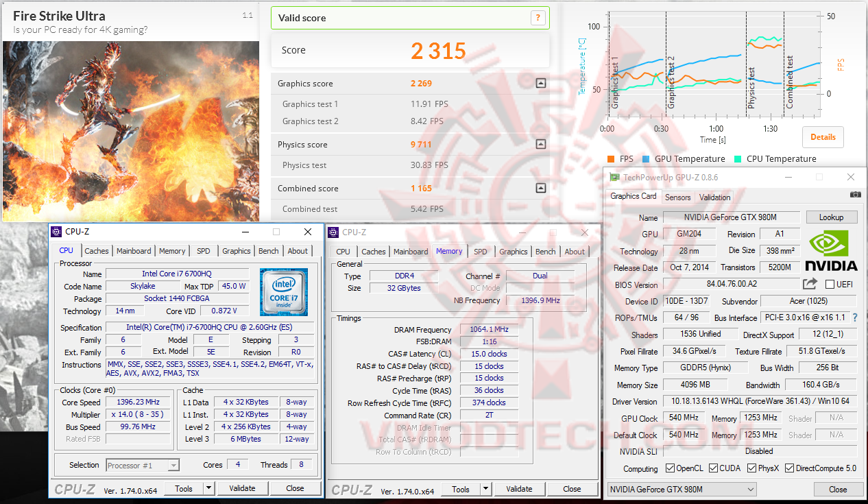Screen dimensions: 868x504
Task: Open the Mainboard tab in left CPU-Z window
Action: coord(134,251)
